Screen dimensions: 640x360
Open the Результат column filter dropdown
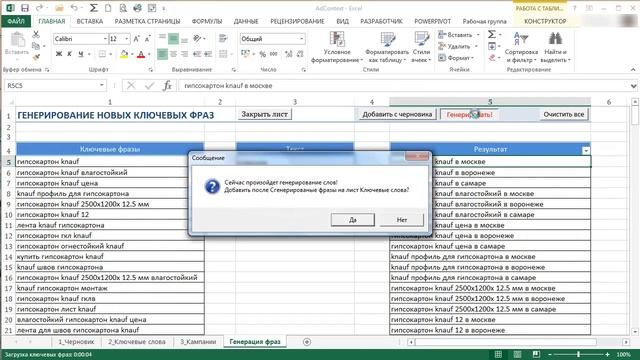586,150
